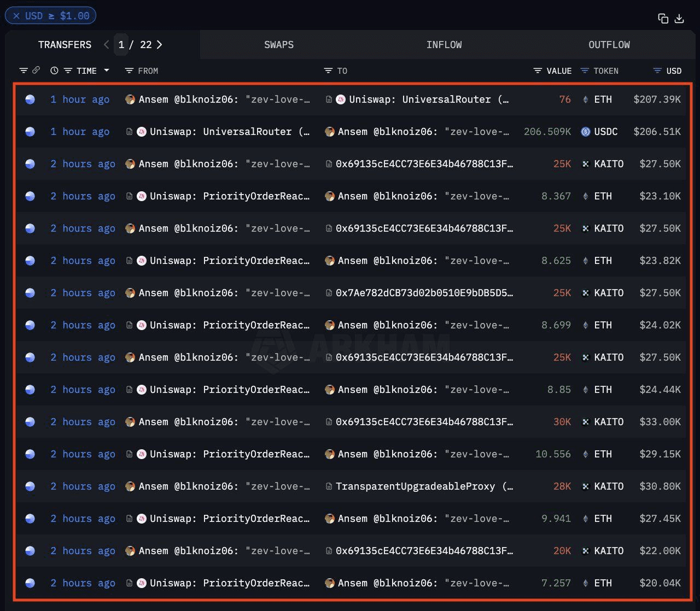Viewport: 700px width, 611px height.
Task: Click the KAITO token in the $33.00K row
Action: pos(602,422)
